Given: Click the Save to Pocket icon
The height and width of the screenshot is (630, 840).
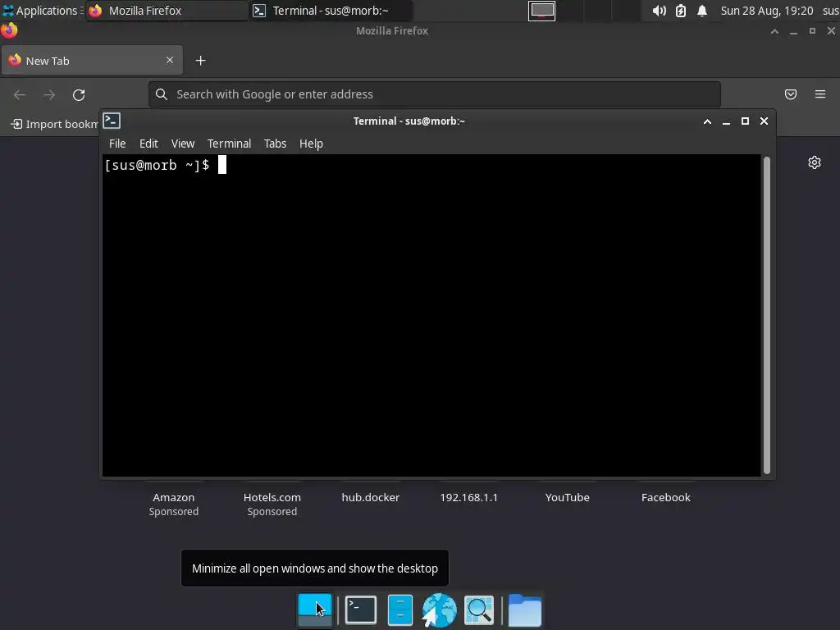Looking at the screenshot, I should [x=791, y=94].
